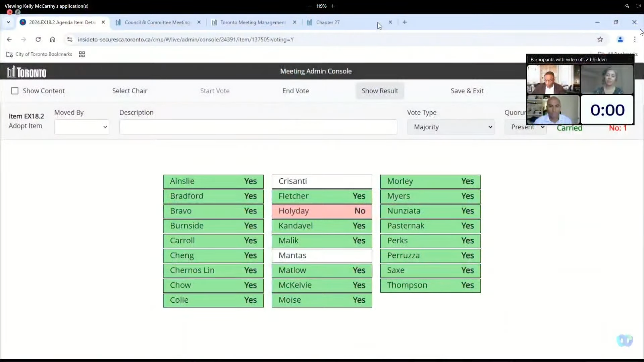Toggle Holyday's No vote
644x362 pixels.
point(322,211)
